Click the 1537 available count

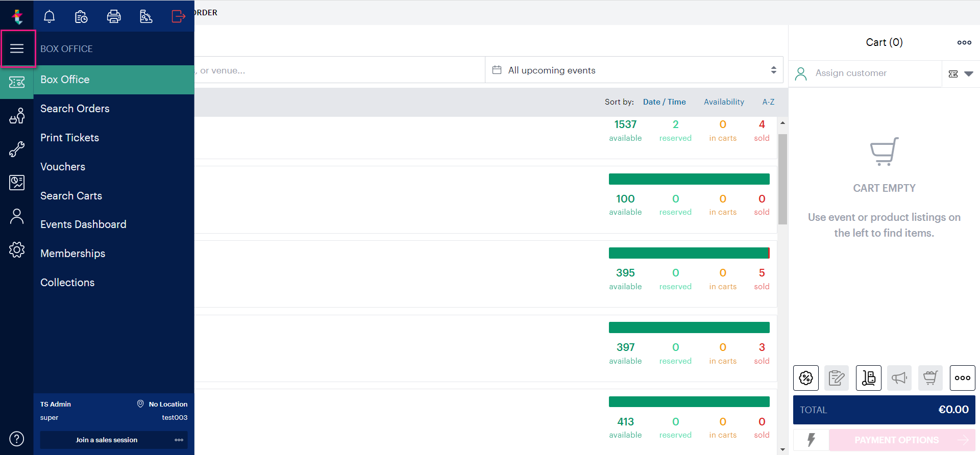pyautogui.click(x=625, y=124)
